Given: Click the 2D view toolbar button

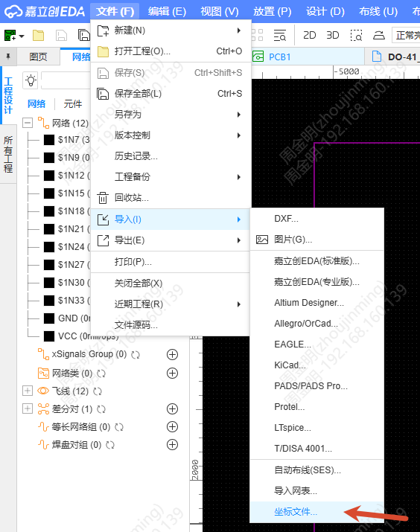Looking at the screenshot, I should tap(309, 35).
